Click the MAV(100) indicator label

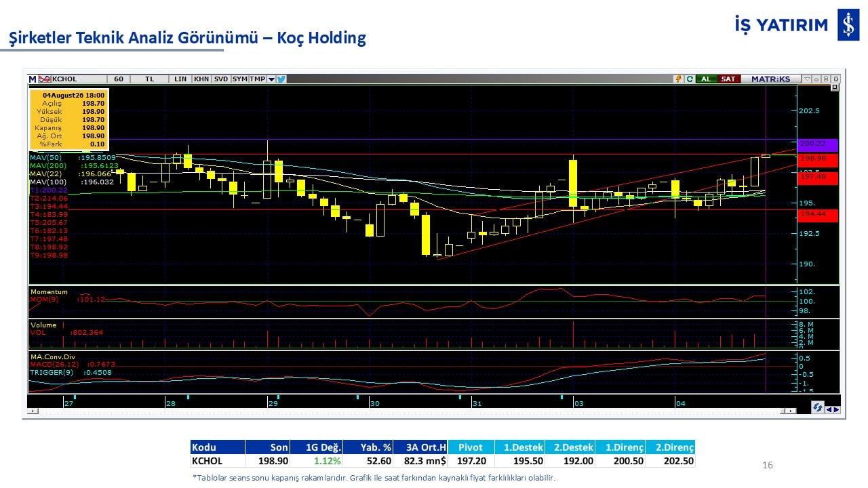47,182
